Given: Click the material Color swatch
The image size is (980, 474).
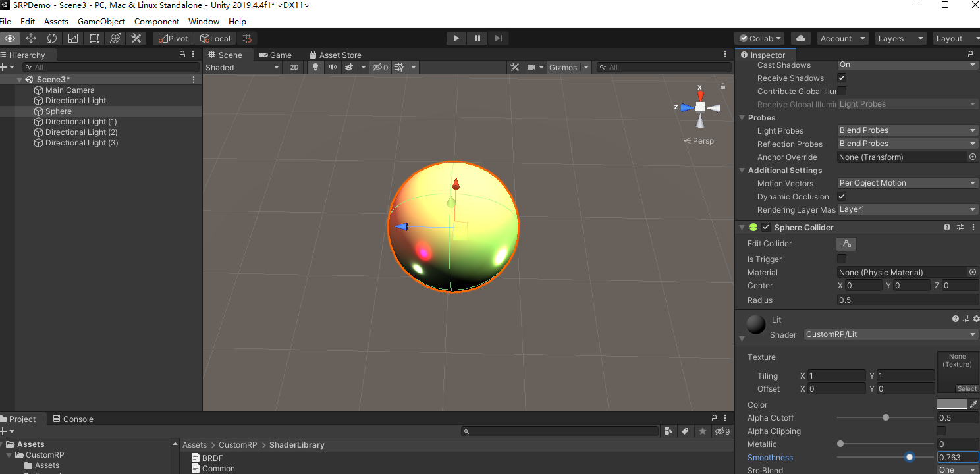Looking at the screenshot, I should pos(952,405).
